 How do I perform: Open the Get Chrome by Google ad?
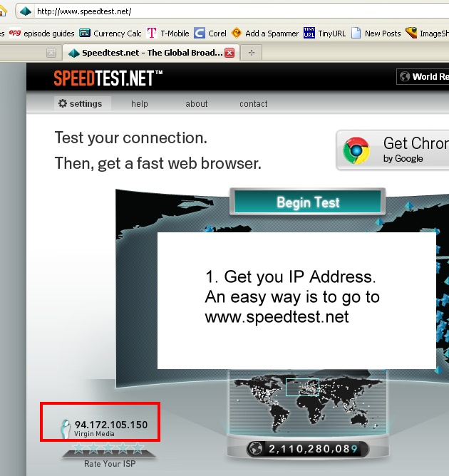[393, 150]
